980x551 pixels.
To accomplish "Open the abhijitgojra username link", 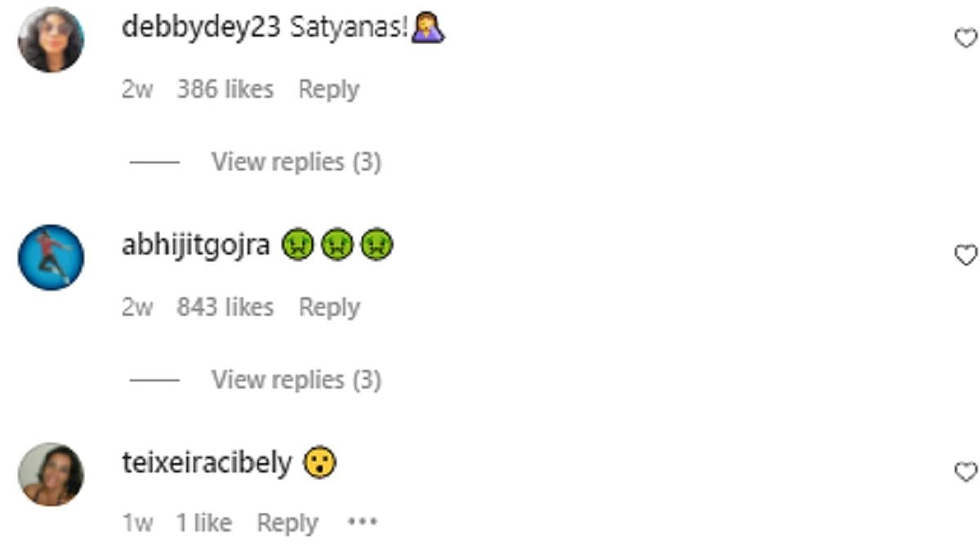I will click(196, 245).
